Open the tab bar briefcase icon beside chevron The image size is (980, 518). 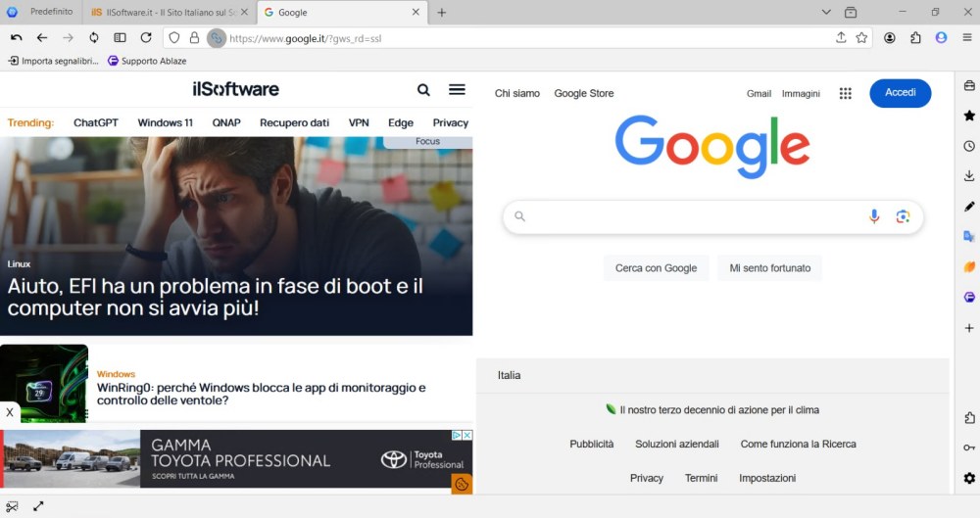(x=850, y=12)
